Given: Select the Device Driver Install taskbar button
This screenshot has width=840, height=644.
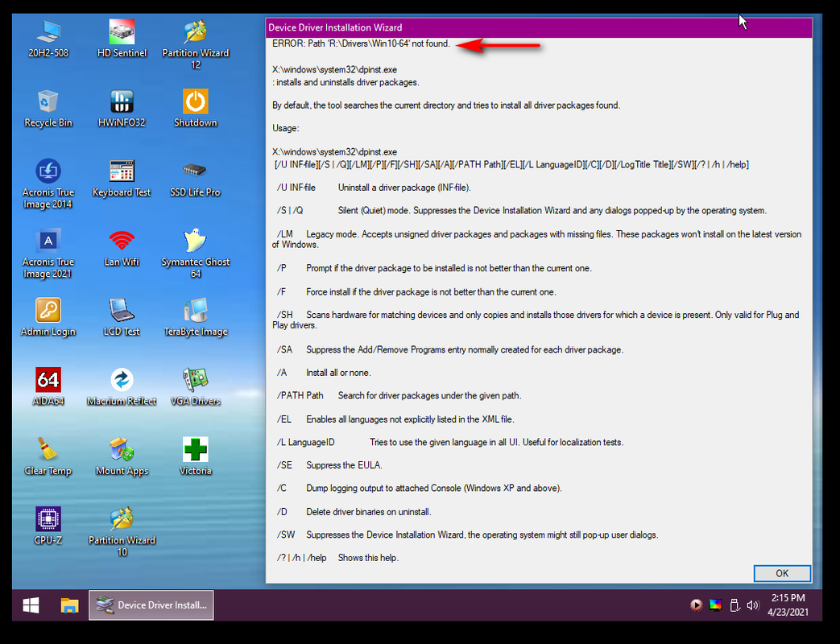Looking at the screenshot, I should coord(151,605).
